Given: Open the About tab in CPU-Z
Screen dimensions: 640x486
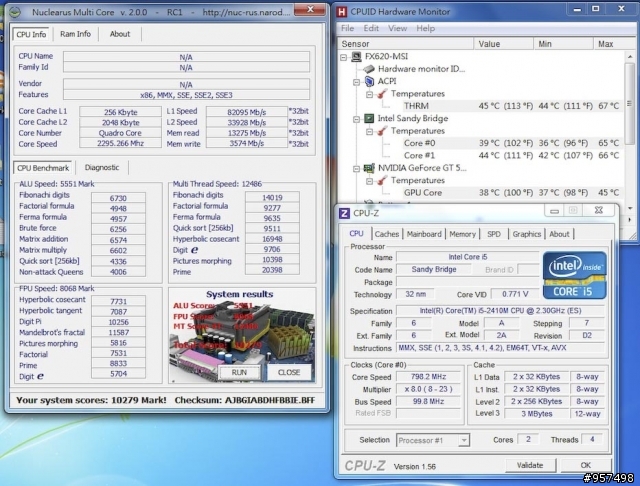Looking at the screenshot, I should pyautogui.click(x=559, y=234).
